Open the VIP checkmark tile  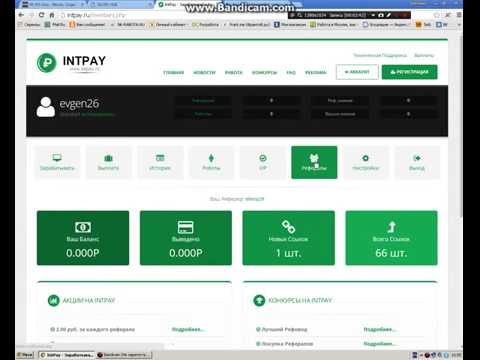263,162
